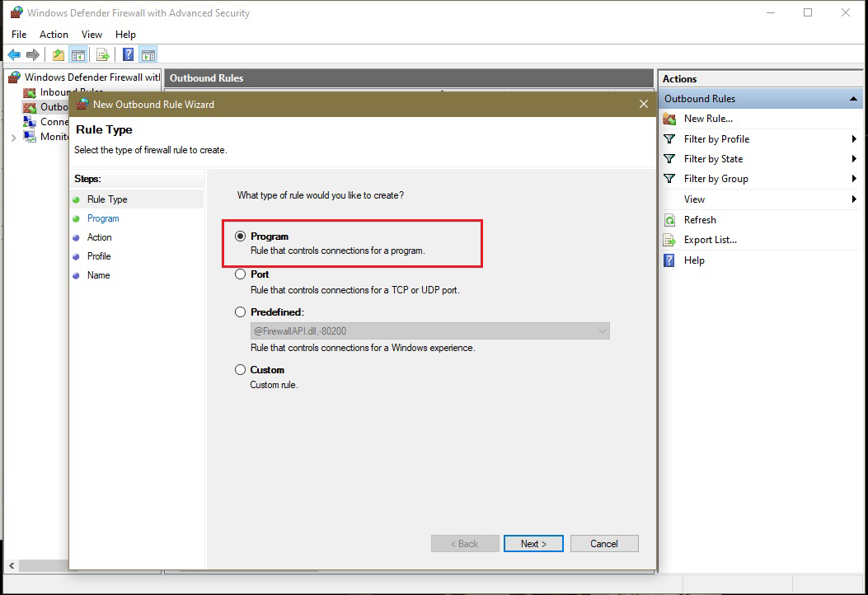The width and height of the screenshot is (868, 595).
Task: Open the Filter by Group submenu arrow
Action: (854, 179)
